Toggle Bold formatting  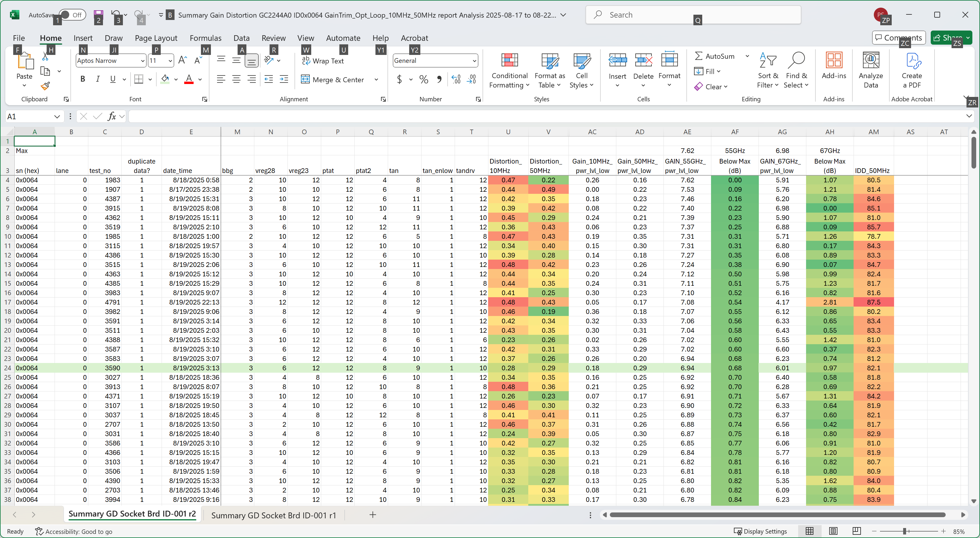click(82, 79)
